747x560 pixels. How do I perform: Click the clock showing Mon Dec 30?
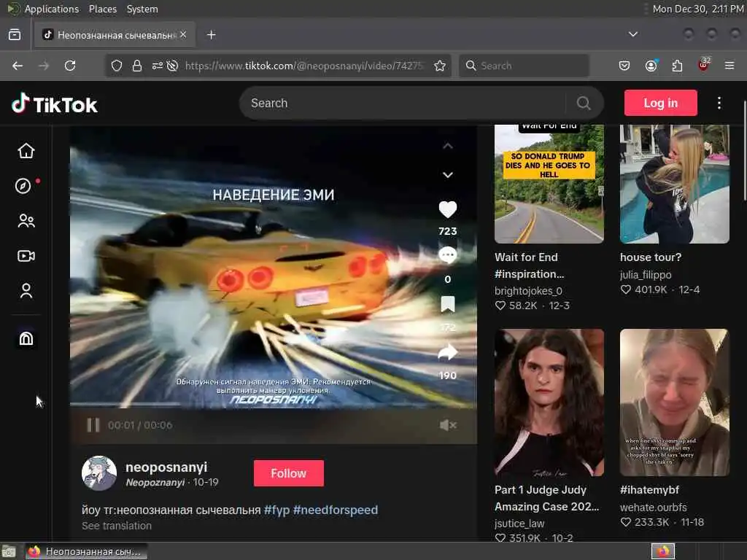(698, 9)
